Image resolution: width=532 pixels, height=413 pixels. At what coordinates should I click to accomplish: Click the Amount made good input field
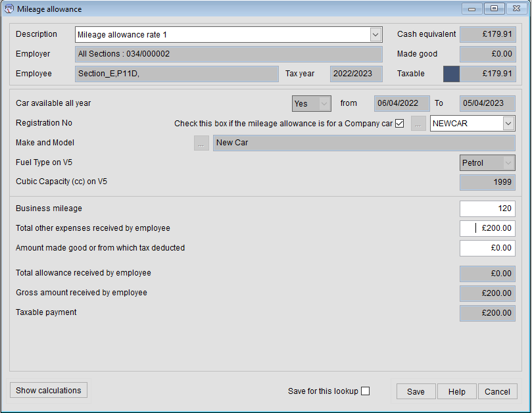[x=487, y=248]
